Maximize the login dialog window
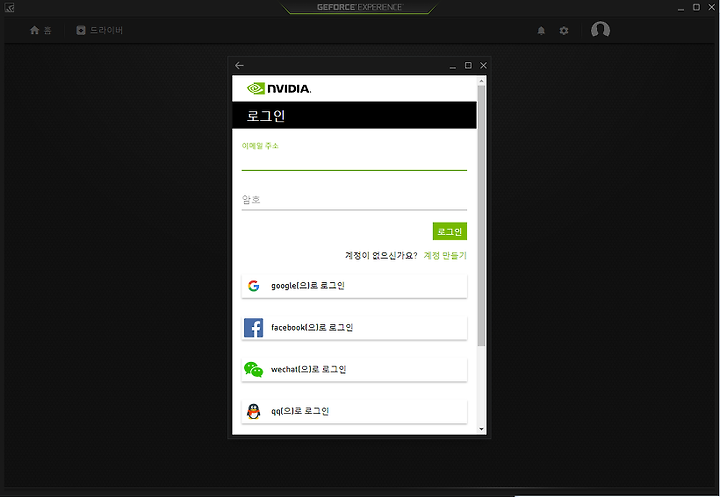Image resolution: width=720 pixels, height=497 pixels. pyautogui.click(x=468, y=66)
